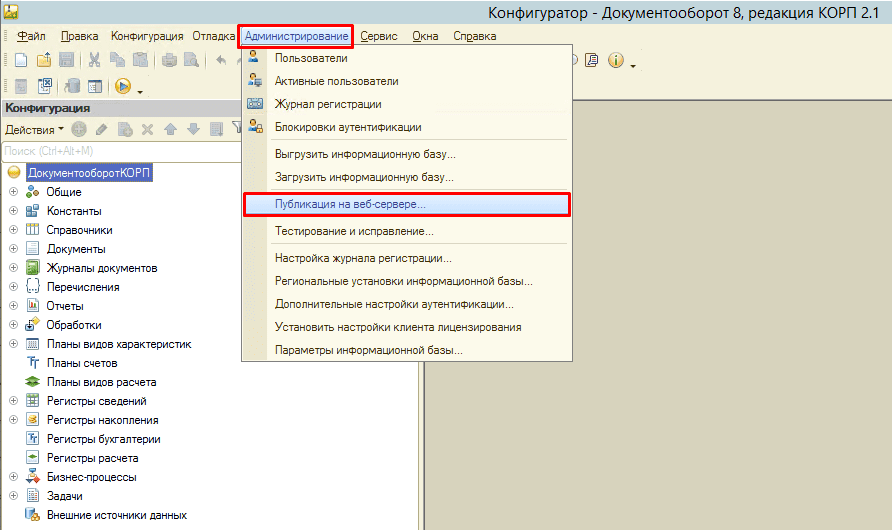This screenshot has width=892, height=530.
Task: Click the Print printer icon
Action: point(169,60)
